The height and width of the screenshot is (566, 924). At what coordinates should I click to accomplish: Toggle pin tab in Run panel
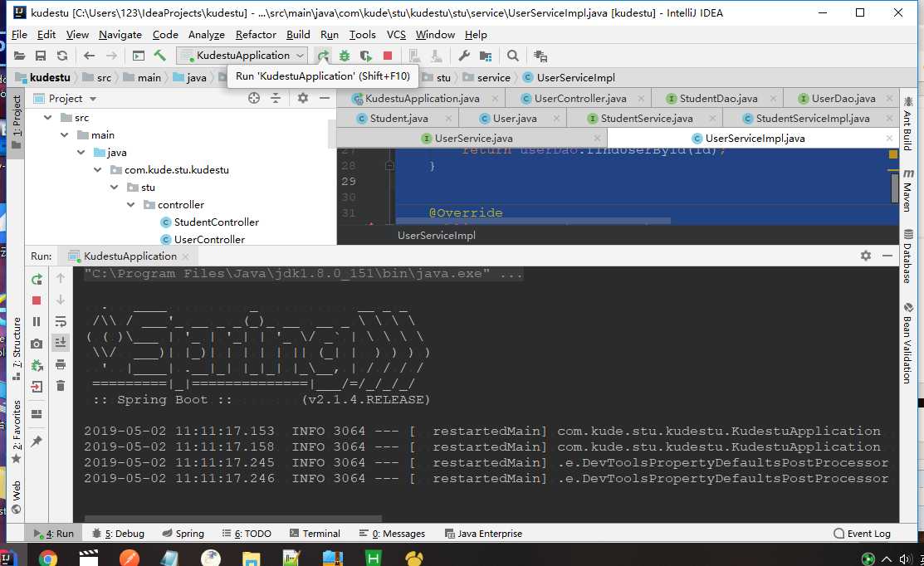pyautogui.click(x=37, y=442)
